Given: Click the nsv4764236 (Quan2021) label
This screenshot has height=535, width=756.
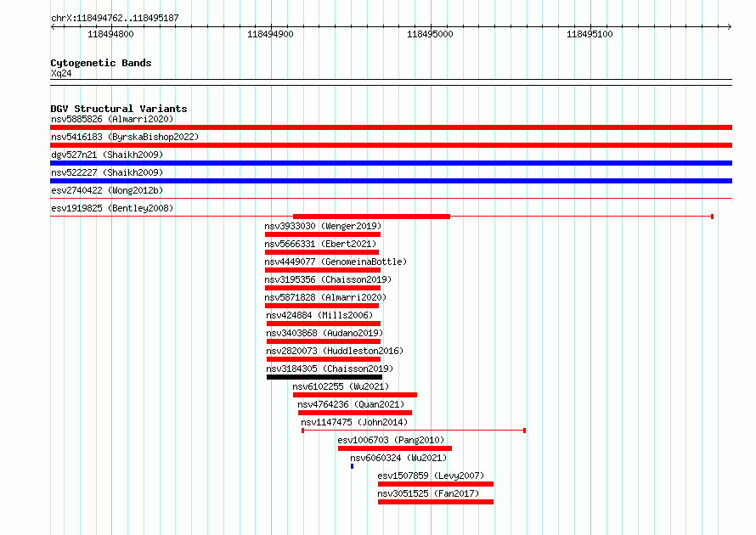Looking at the screenshot, I should click(x=351, y=404).
